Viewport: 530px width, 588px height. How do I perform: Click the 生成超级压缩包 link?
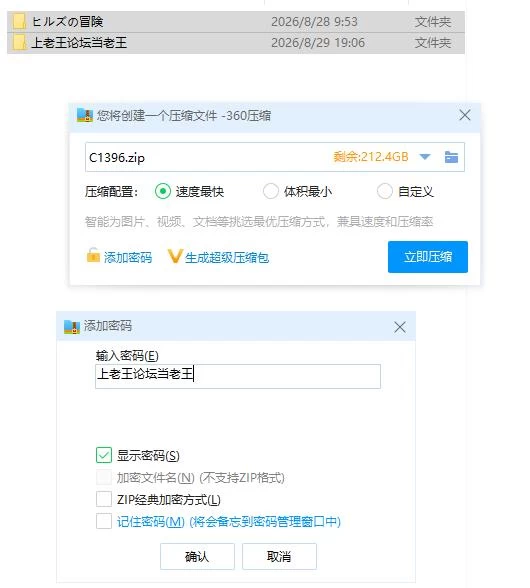pyautogui.click(x=227, y=258)
